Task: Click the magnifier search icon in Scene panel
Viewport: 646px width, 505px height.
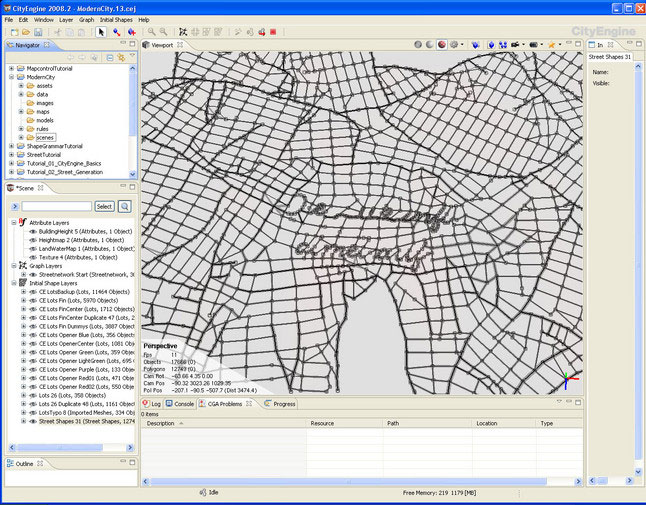Action: (125, 206)
